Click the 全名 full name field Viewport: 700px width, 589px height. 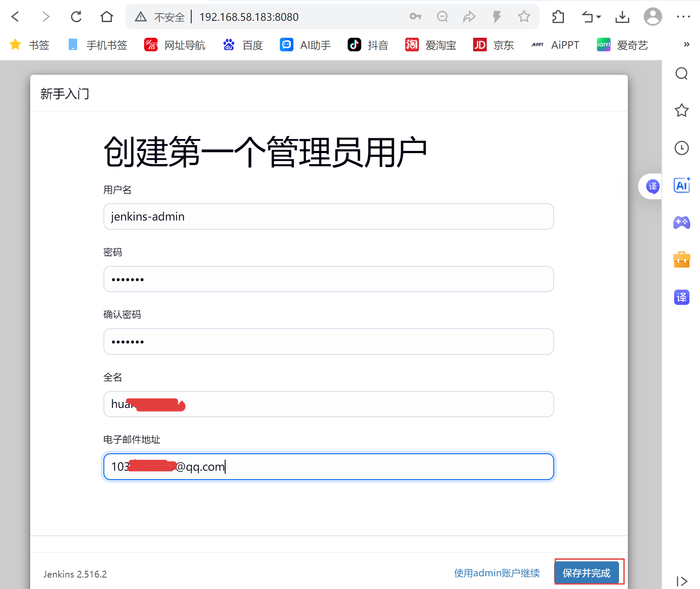tap(329, 404)
